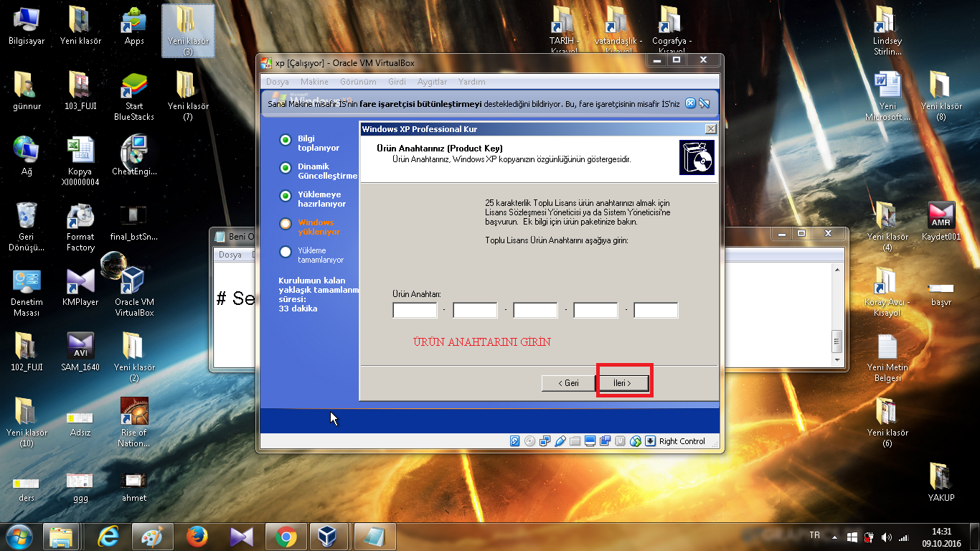The image size is (980, 551).
Task: Click the fifth product key field
Action: point(656,310)
